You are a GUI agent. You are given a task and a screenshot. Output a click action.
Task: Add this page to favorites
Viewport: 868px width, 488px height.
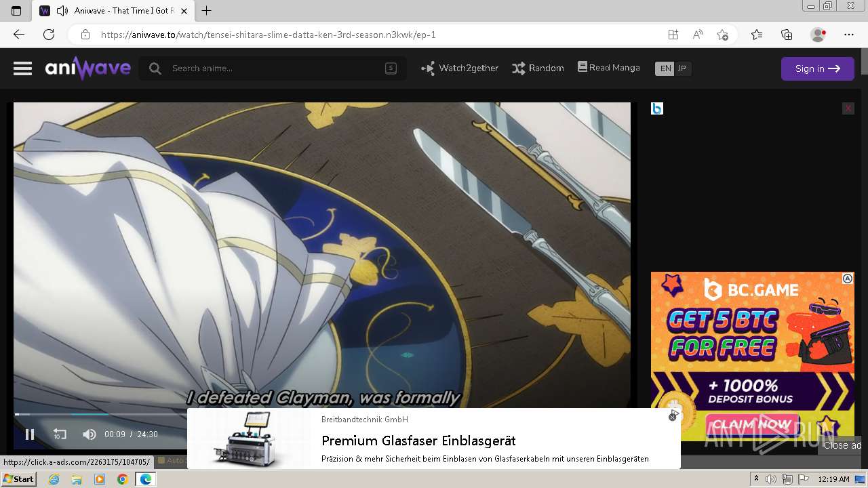(723, 35)
